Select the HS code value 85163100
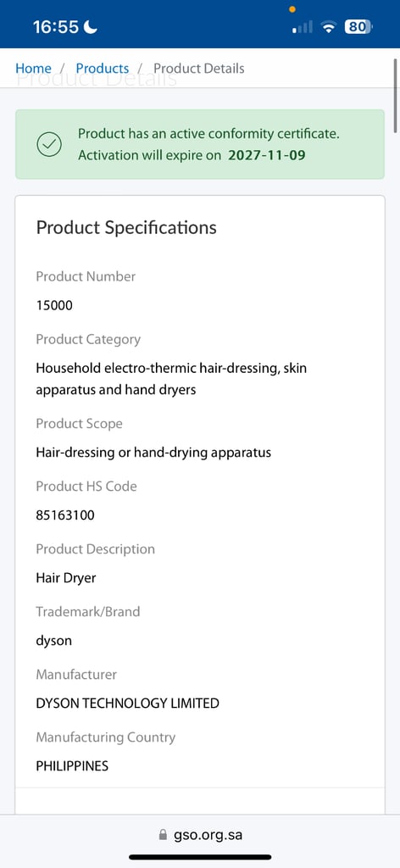 click(65, 515)
